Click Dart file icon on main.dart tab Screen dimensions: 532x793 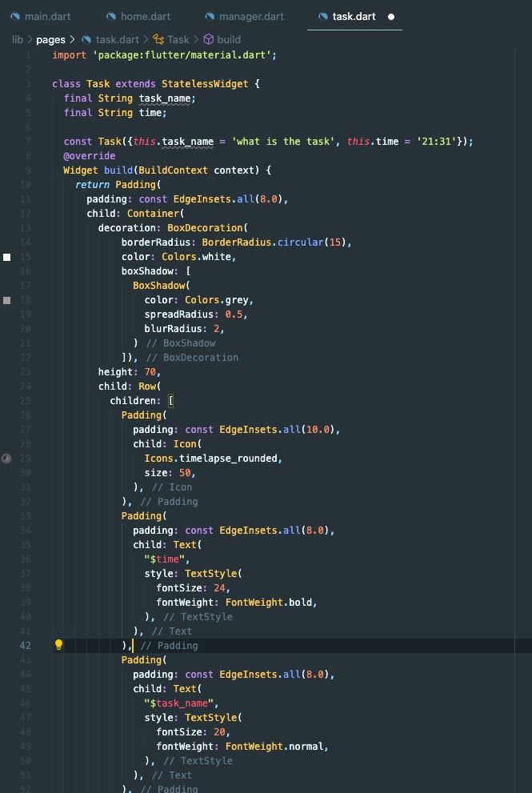(15, 17)
